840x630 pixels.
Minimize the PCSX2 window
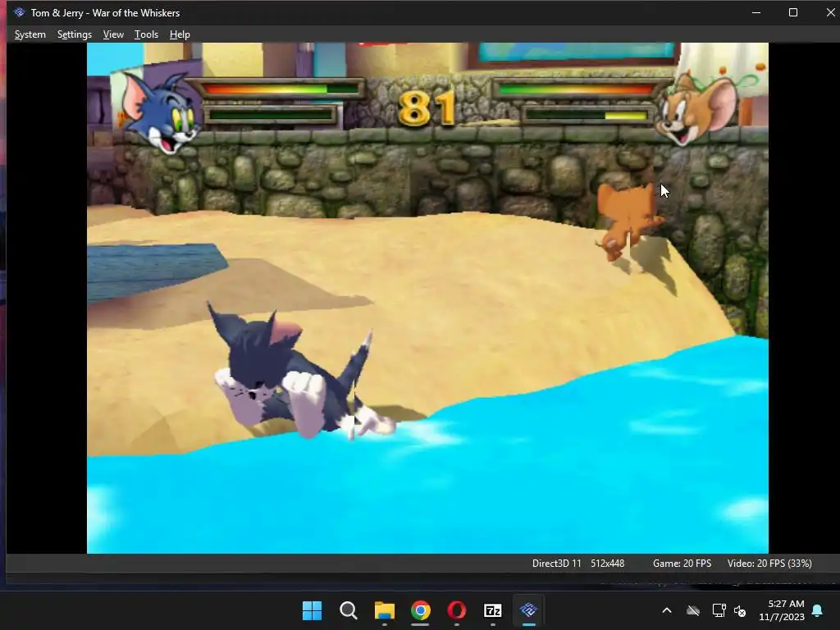756,12
